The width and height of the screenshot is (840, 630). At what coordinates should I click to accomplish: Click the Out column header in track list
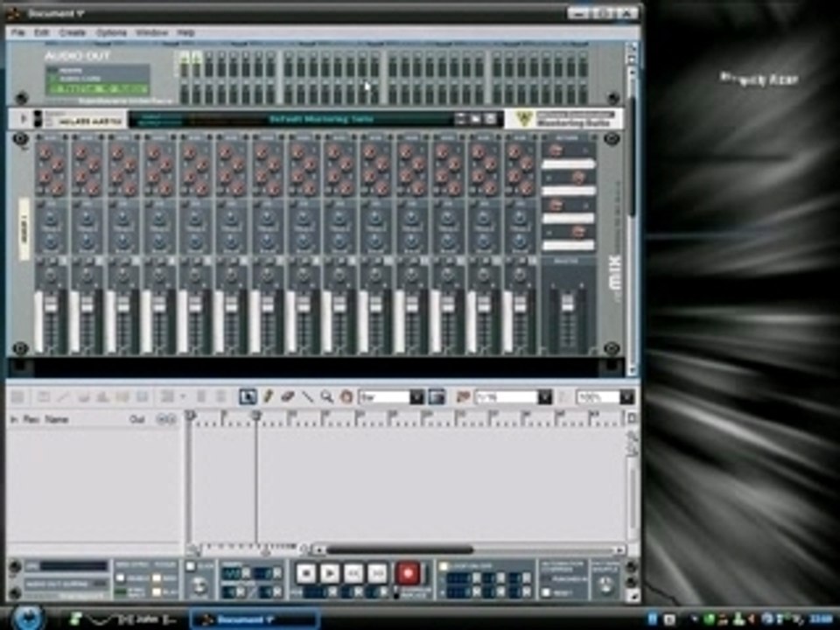137,419
